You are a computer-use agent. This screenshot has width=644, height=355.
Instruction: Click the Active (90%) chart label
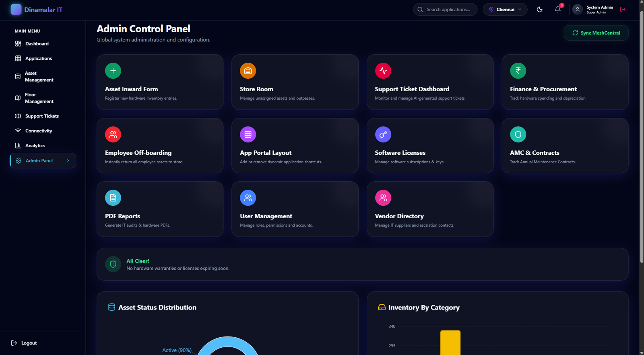(177, 350)
